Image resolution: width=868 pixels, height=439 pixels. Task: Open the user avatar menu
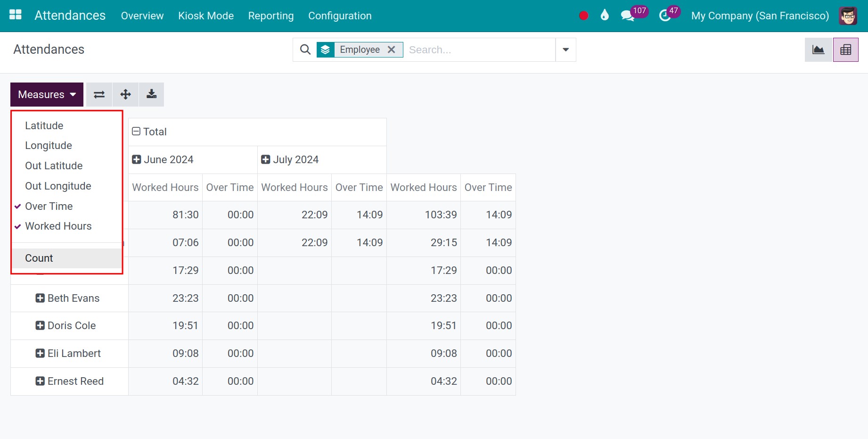(848, 16)
